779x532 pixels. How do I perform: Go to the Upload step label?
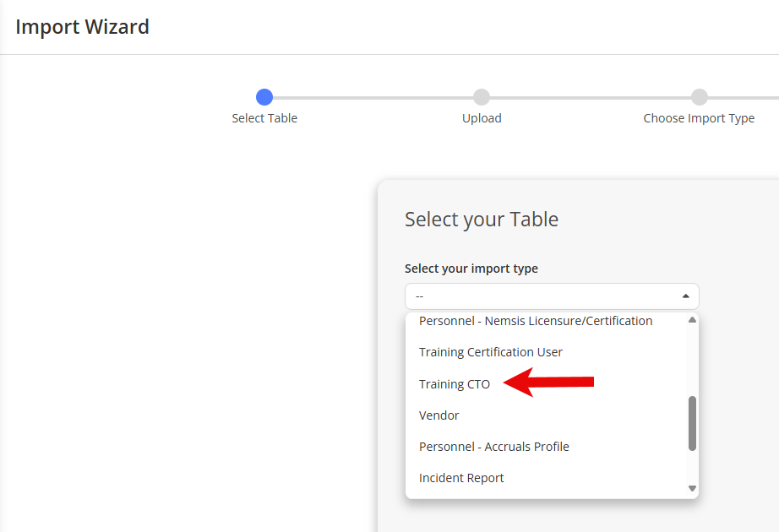pos(482,118)
